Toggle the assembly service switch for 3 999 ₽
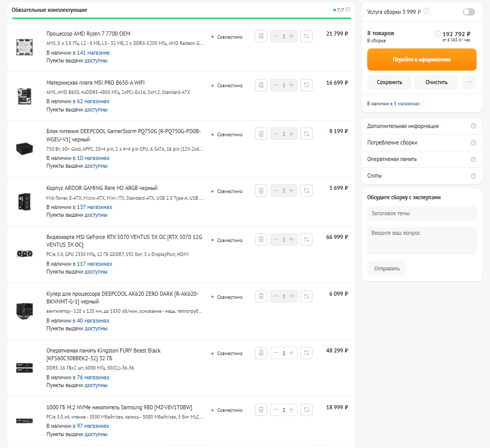The width and height of the screenshot is (490, 448). tap(468, 12)
